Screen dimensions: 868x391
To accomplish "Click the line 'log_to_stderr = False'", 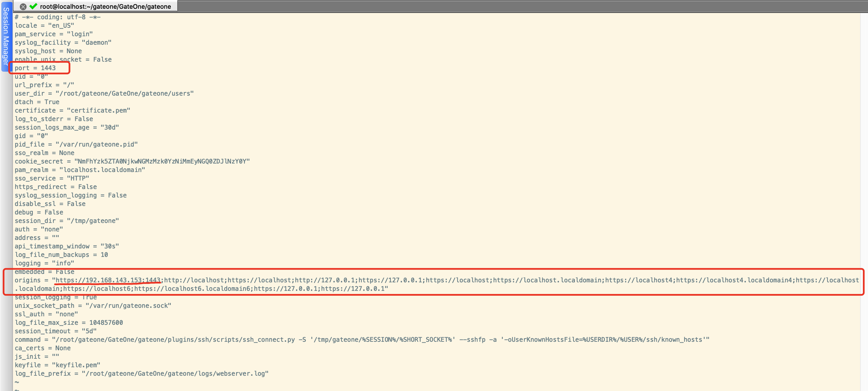I will 54,119.
